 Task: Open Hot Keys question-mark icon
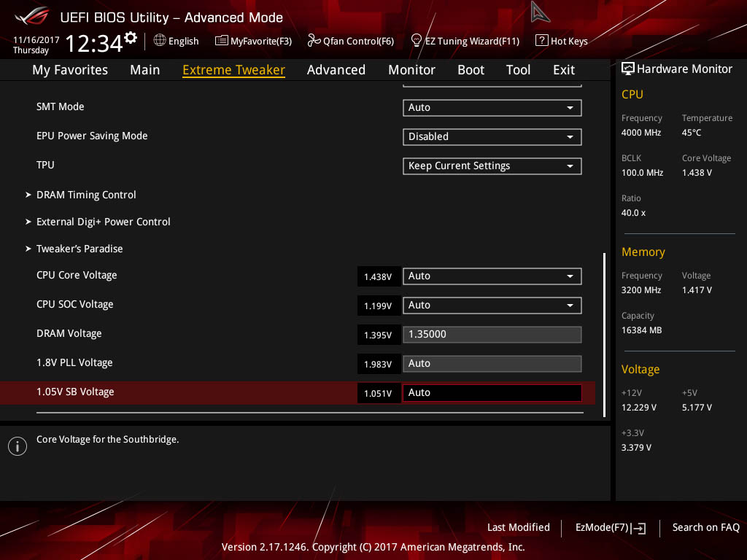pyautogui.click(x=541, y=41)
